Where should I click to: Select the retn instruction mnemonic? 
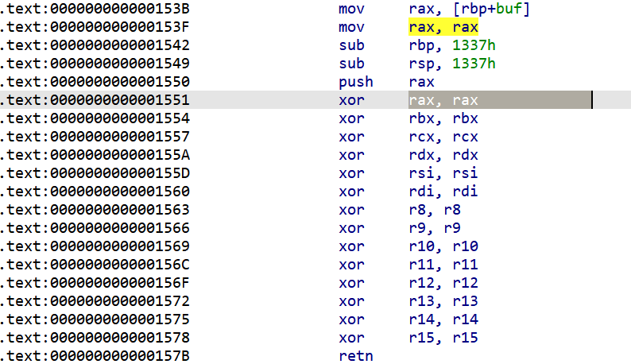tap(356, 356)
